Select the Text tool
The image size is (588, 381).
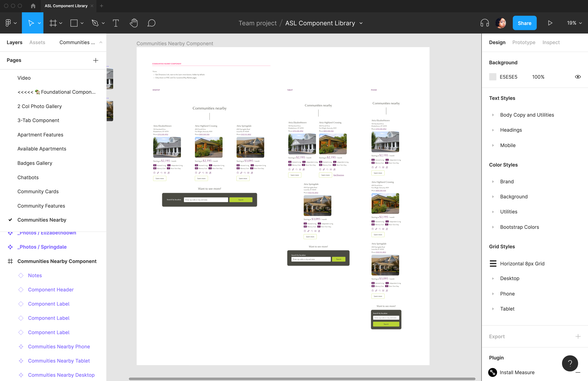click(x=116, y=23)
